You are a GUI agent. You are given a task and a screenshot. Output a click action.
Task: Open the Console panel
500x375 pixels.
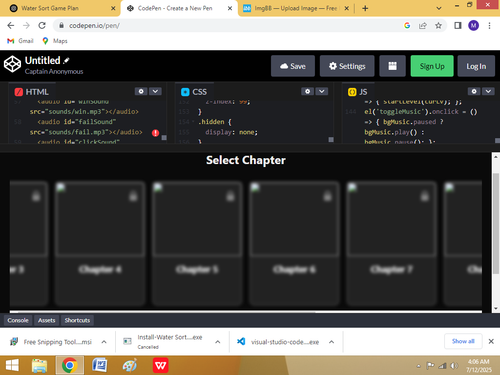pos(18,320)
